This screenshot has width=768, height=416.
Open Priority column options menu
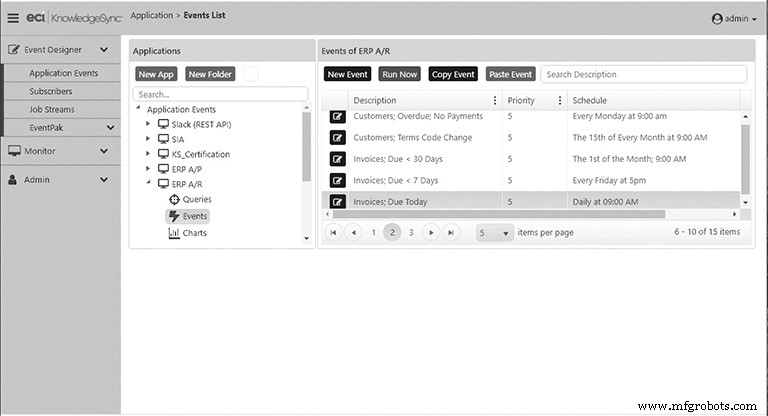(x=560, y=100)
